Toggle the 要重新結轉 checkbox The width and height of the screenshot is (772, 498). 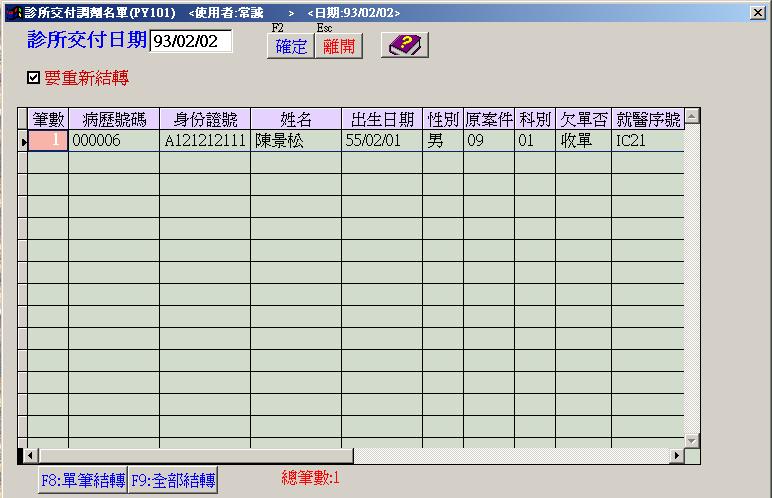point(34,77)
